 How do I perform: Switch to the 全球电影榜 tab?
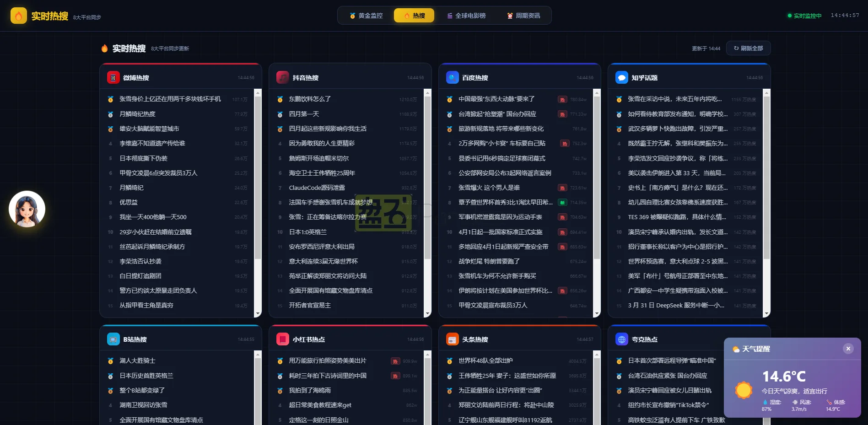[x=465, y=15]
